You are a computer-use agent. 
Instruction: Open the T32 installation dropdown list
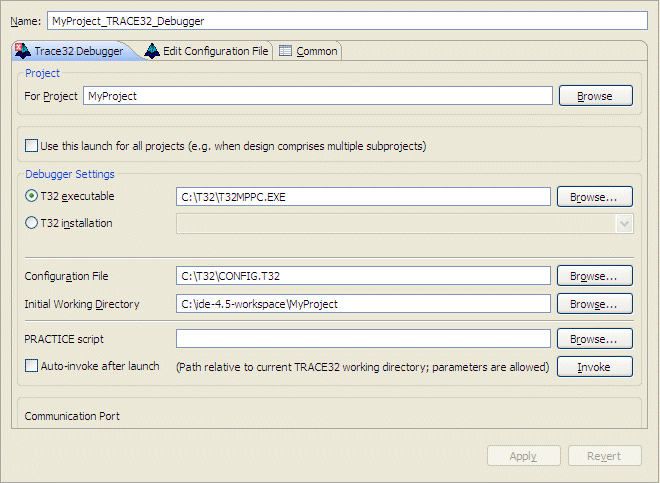(624, 224)
